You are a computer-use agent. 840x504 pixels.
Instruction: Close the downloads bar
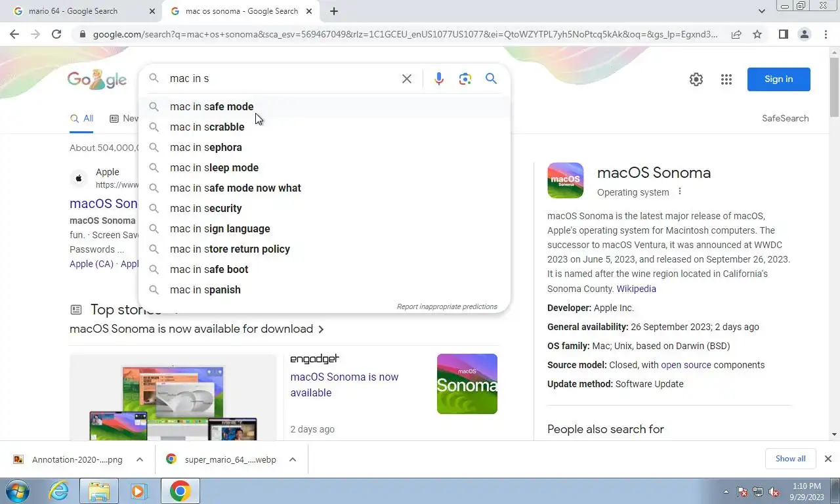[x=828, y=459]
